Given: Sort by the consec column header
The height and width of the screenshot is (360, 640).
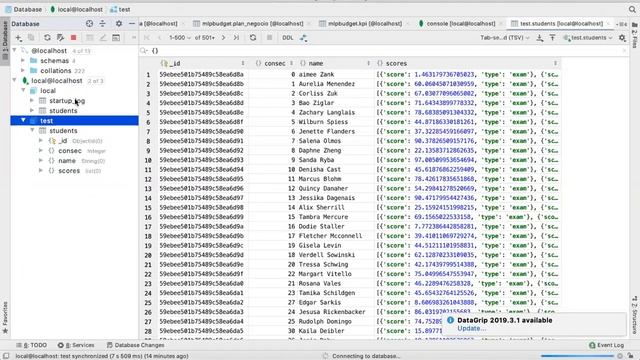Looking at the screenshot, I should click(273, 63).
